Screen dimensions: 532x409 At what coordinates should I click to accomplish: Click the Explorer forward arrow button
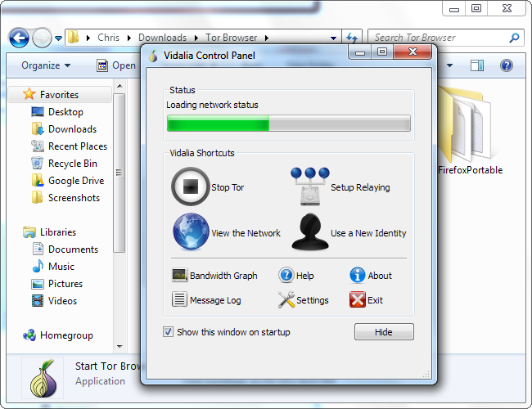42,38
